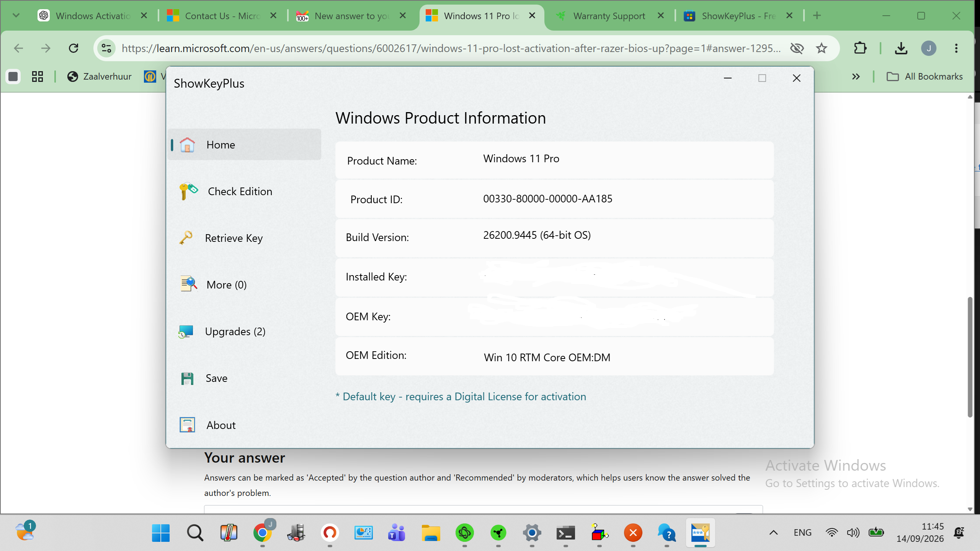
Task: Open the battery status icon
Action: [x=876, y=533]
